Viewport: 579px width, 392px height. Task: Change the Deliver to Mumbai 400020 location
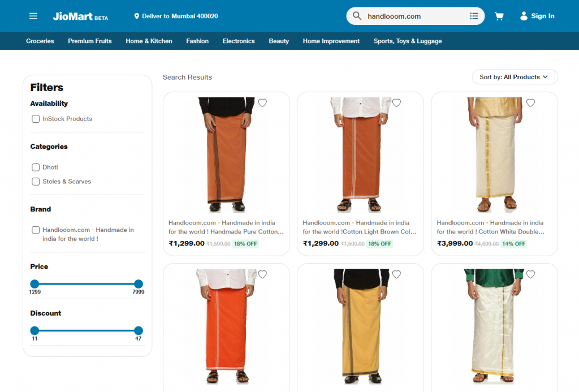tap(176, 16)
